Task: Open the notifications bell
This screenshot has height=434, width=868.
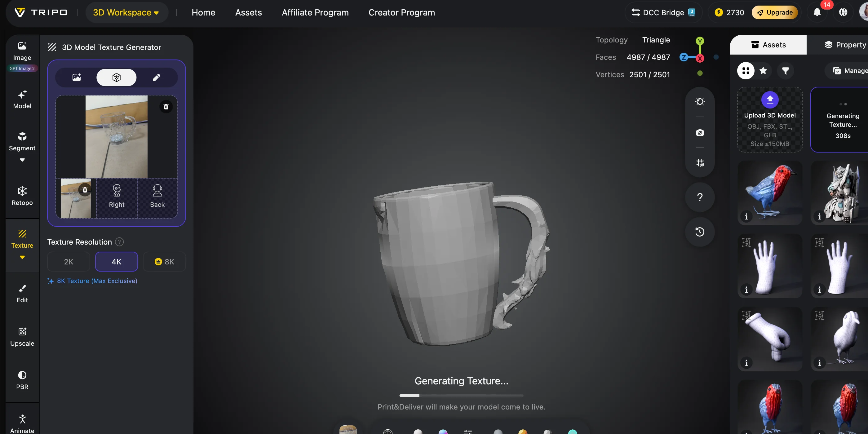Action: [x=817, y=12]
